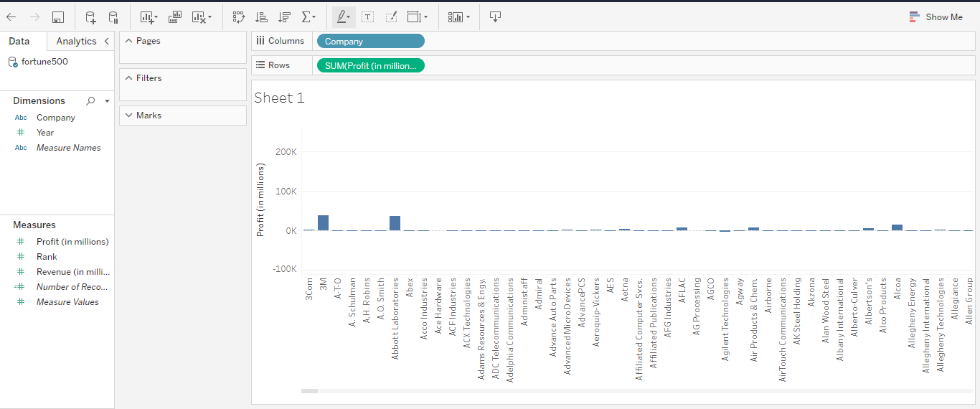Select the Company dimension
Screen dimensions: 980x409
[x=56, y=118]
